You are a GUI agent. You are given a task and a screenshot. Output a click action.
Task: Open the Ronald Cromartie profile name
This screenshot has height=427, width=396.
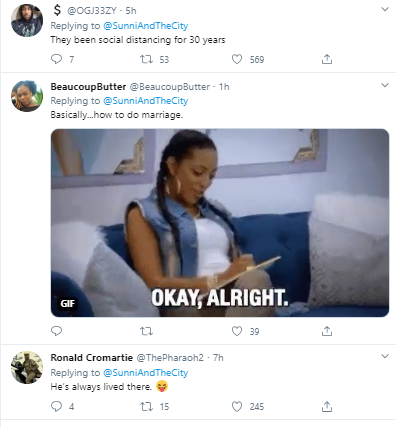click(92, 358)
